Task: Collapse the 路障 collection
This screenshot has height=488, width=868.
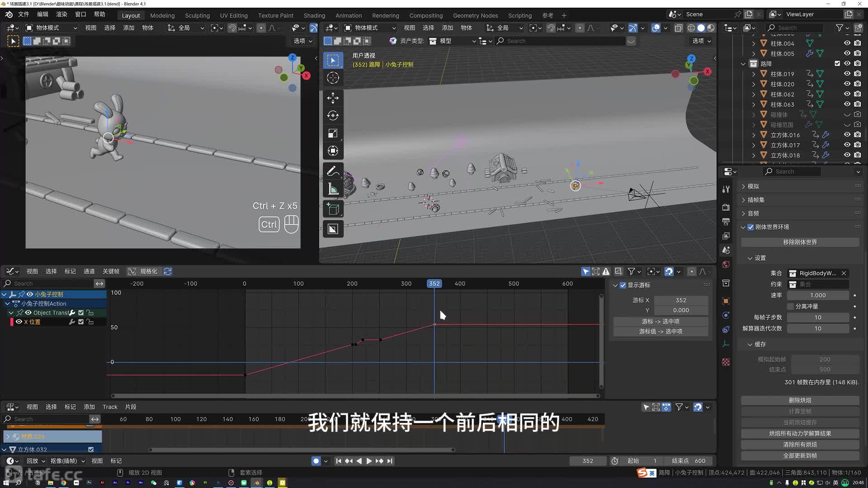Action: pos(743,64)
